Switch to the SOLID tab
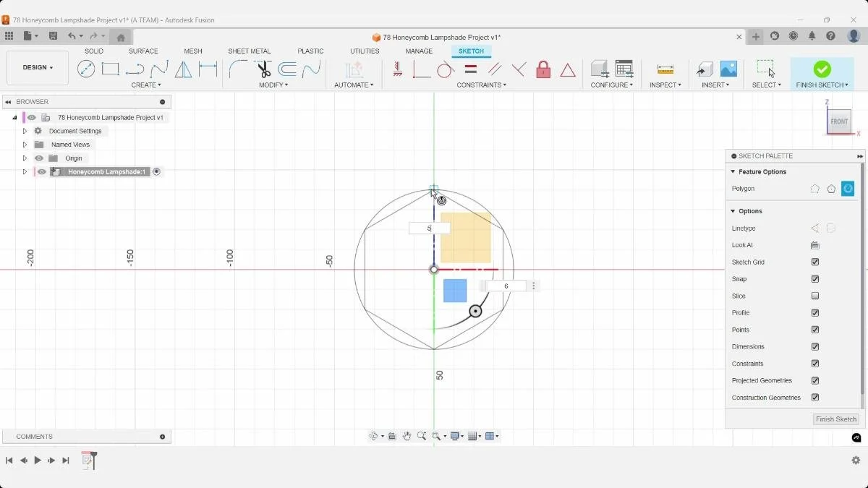868x488 pixels. (x=94, y=51)
